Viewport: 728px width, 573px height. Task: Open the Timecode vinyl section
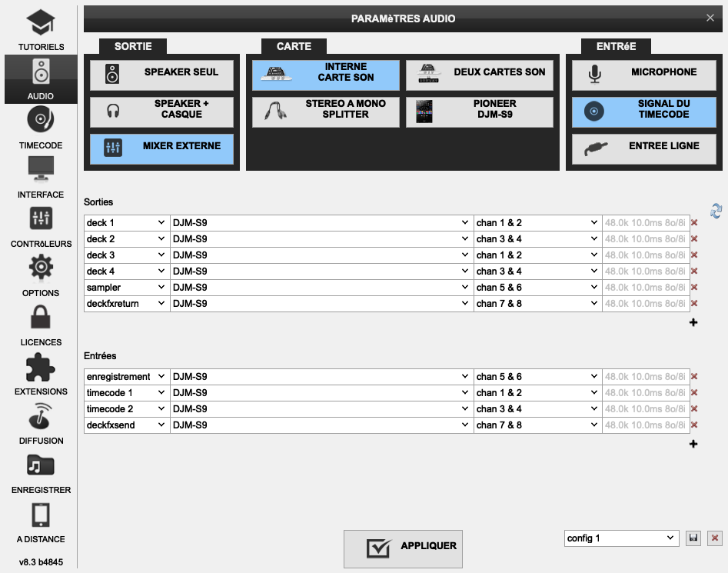(41, 128)
